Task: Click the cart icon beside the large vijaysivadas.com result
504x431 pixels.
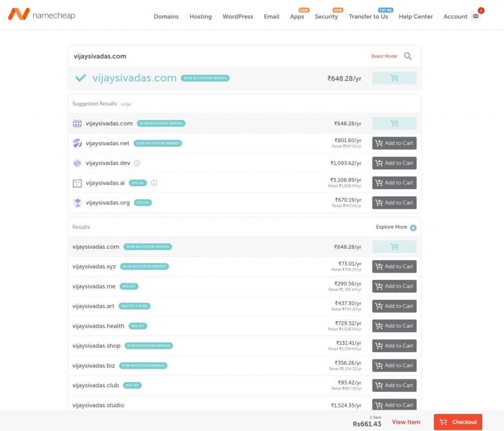Action: pyautogui.click(x=394, y=78)
